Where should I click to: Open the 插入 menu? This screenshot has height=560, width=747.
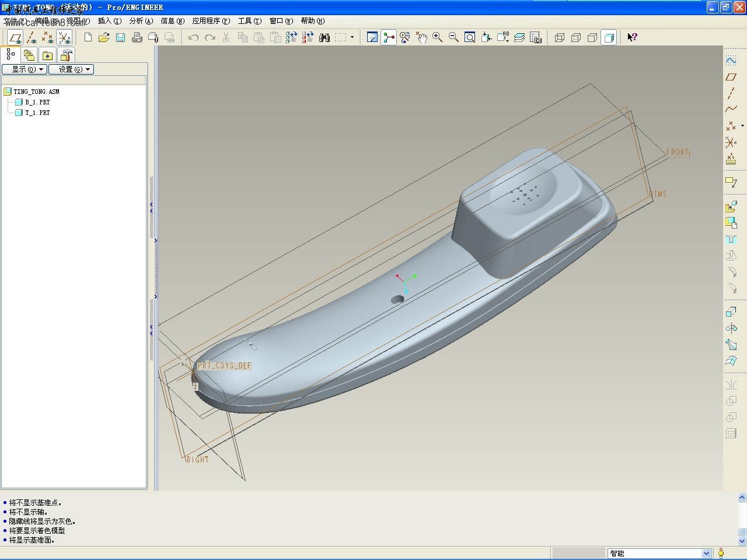pyautogui.click(x=110, y=21)
